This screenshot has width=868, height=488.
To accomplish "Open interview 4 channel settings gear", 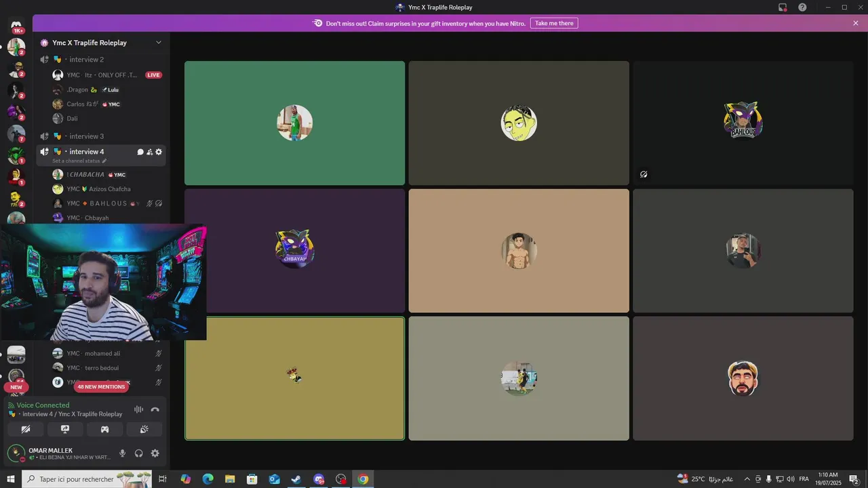I will click(x=159, y=152).
